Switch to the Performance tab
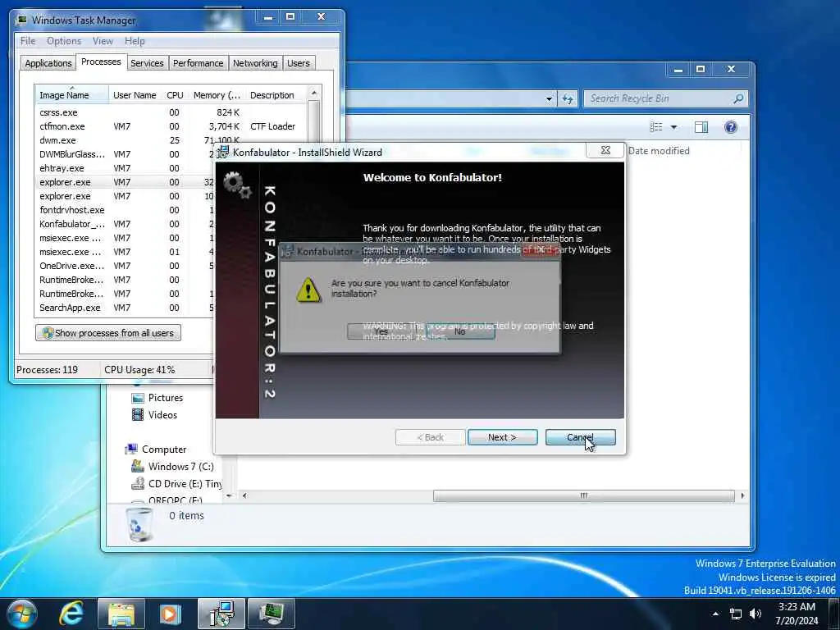Viewport: 840px width, 630px height. click(x=199, y=63)
